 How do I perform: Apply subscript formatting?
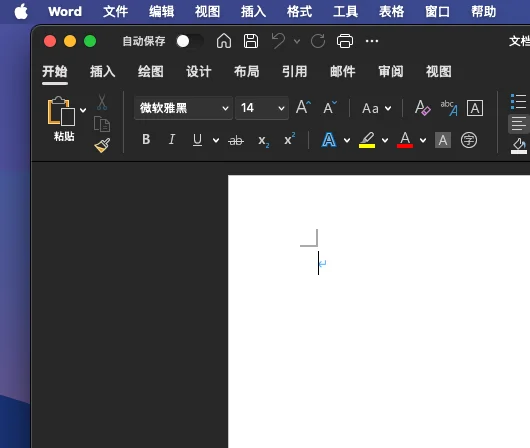point(264,140)
